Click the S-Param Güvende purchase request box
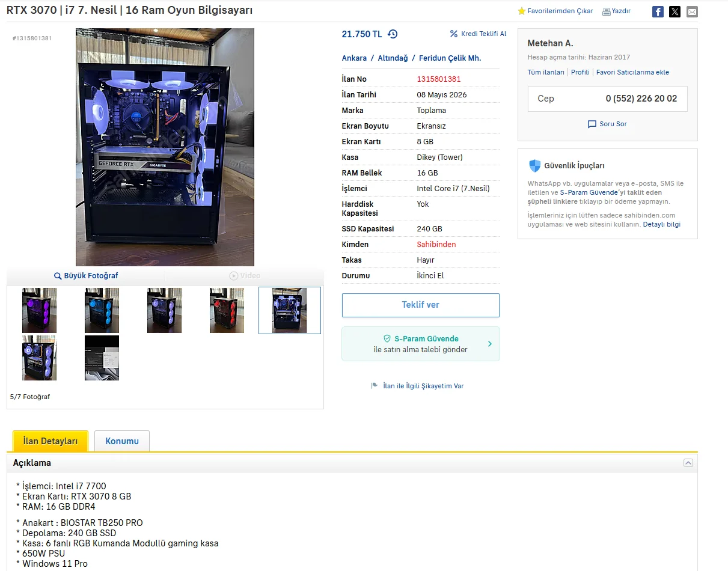 tap(421, 344)
